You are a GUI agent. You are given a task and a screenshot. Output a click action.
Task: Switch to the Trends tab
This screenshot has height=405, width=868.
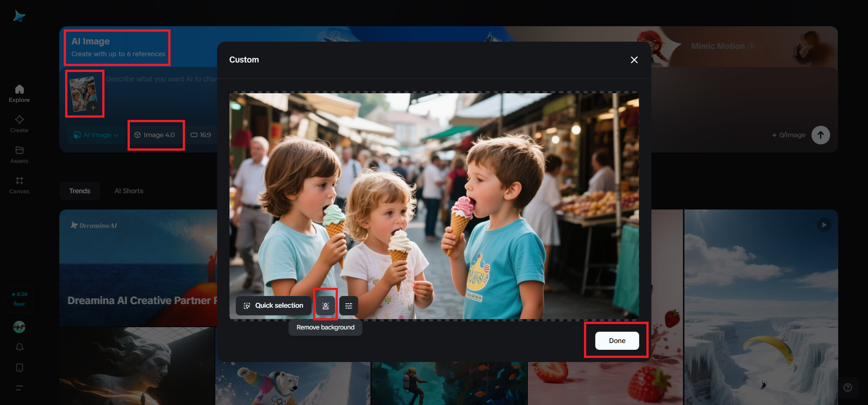[80, 191]
